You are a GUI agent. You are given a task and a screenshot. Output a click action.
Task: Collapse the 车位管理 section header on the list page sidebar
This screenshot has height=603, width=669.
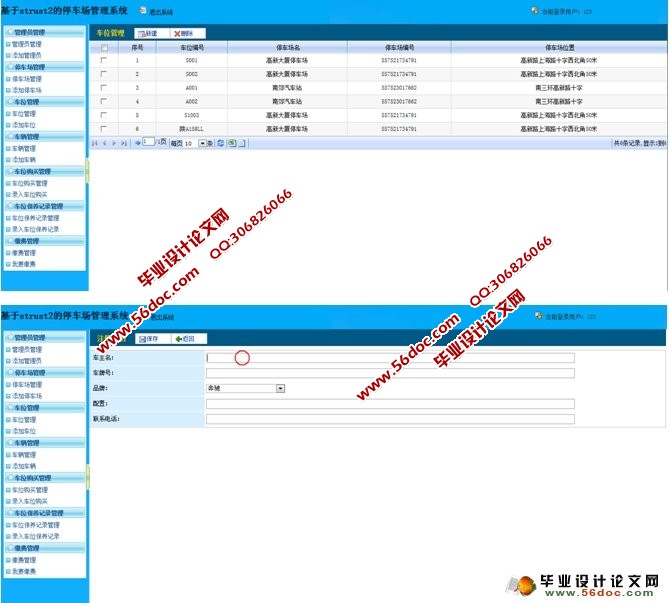pos(45,102)
